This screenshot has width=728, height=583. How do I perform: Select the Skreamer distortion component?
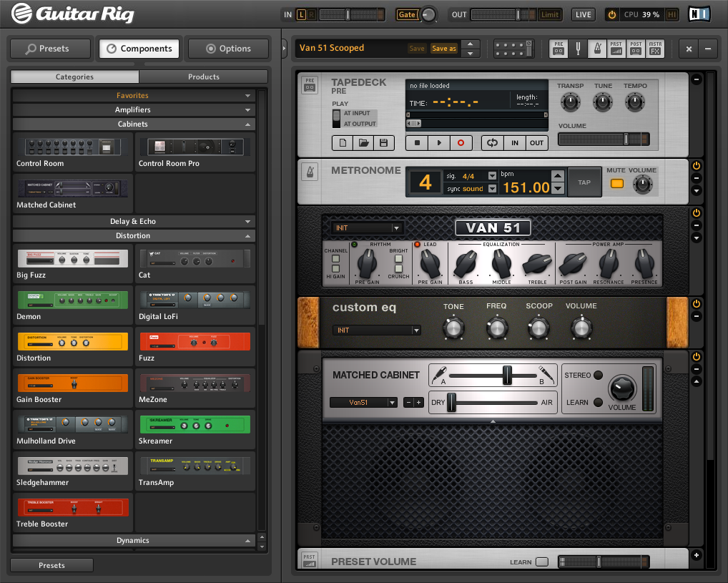tap(195, 430)
